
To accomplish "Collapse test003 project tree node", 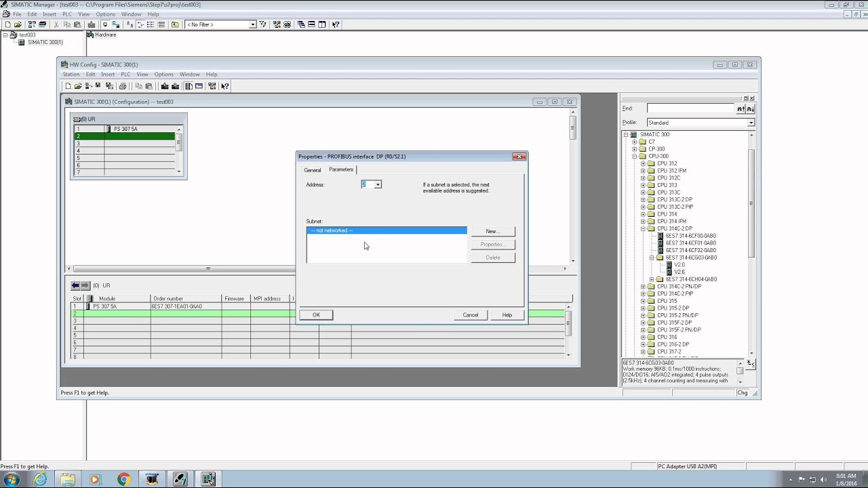I will tap(5, 35).
